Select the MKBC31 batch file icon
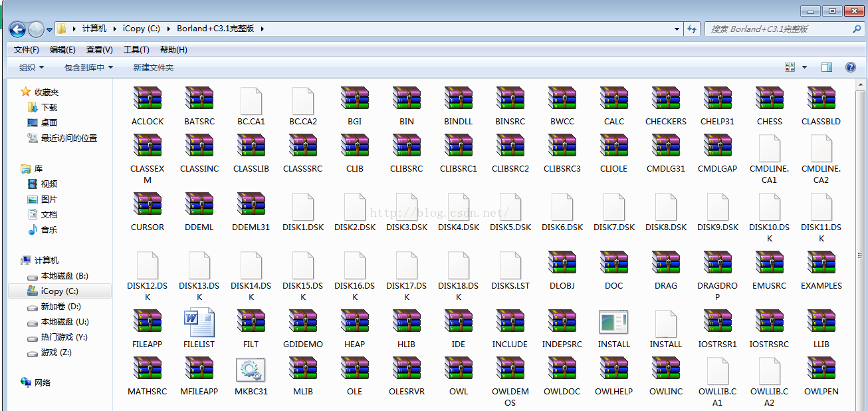Screen dimensions: 868x411 251,370
